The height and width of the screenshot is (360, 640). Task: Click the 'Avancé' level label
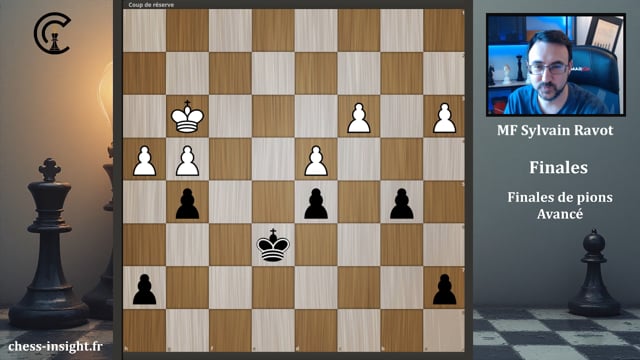click(560, 214)
